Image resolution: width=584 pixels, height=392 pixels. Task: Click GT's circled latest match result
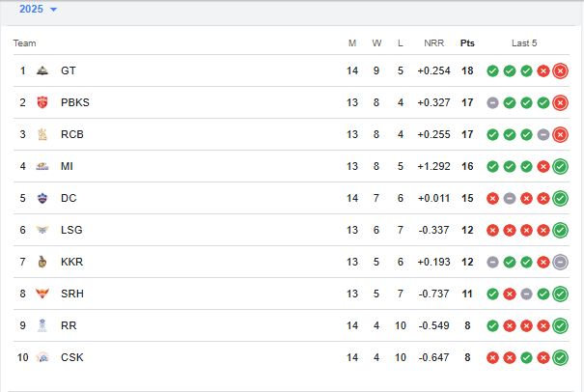560,70
